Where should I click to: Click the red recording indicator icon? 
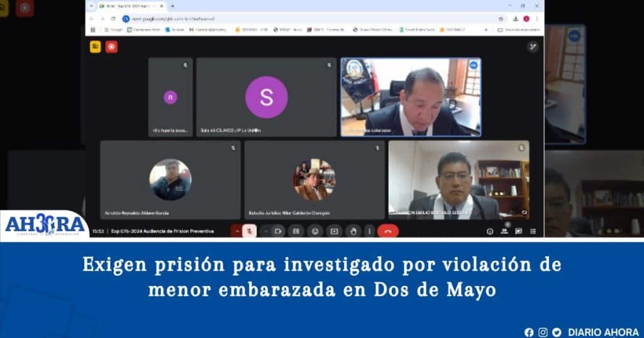pyautogui.click(x=111, y=46)
